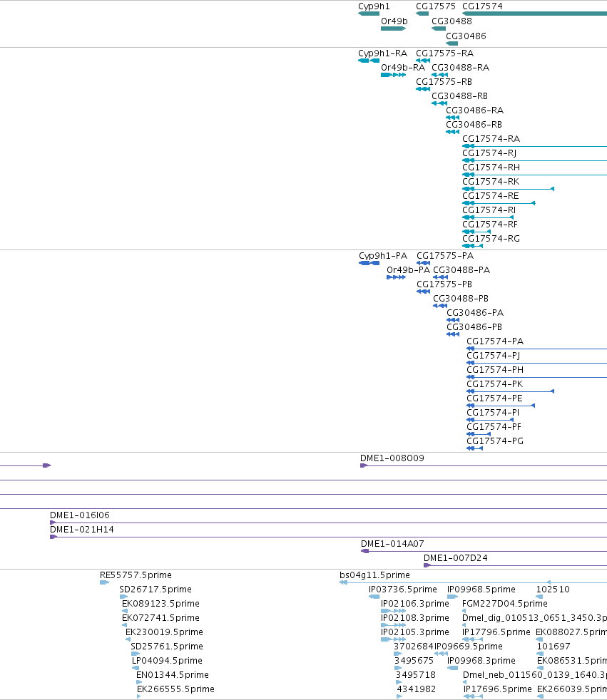607x700 pixels.
Task: Select EST label EN01344.5prime
Action: 173,676
